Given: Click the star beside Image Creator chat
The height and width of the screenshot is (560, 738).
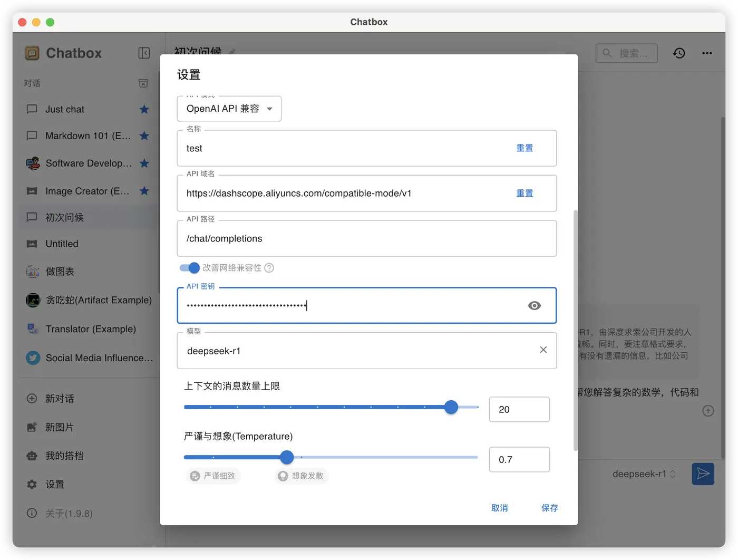Looking at the screenshot, I should coord(144,191).
